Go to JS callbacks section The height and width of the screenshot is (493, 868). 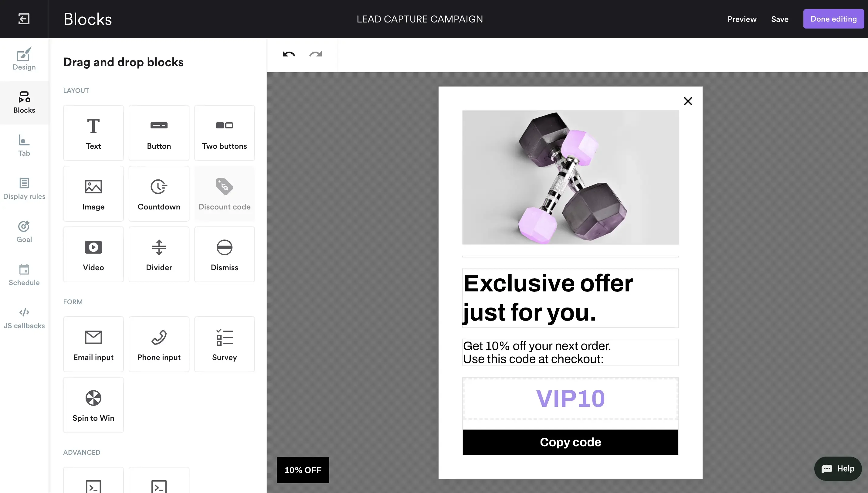24,318
